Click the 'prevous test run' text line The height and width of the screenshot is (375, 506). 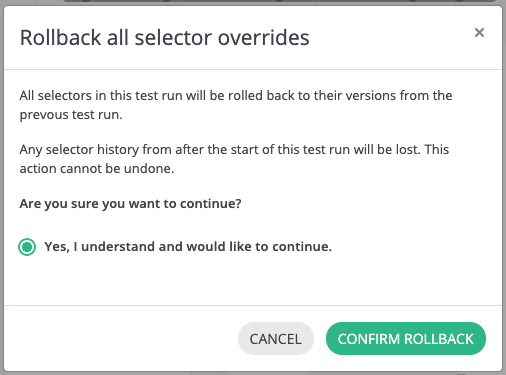[x=71, y=115]
